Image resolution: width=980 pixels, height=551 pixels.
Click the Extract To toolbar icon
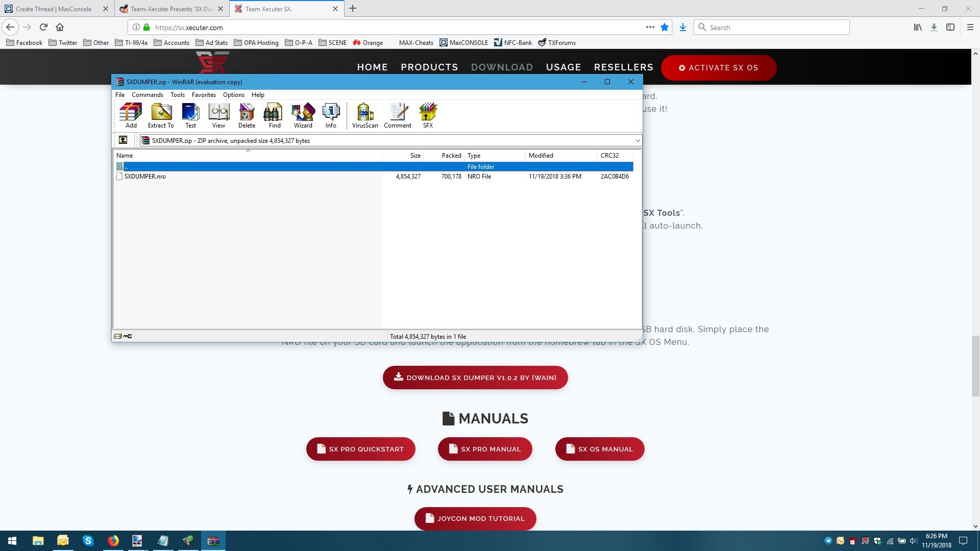tap(161, 115)
